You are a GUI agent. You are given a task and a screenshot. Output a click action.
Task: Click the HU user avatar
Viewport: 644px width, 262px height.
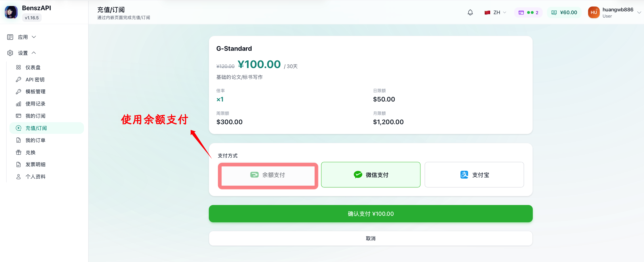594,12
